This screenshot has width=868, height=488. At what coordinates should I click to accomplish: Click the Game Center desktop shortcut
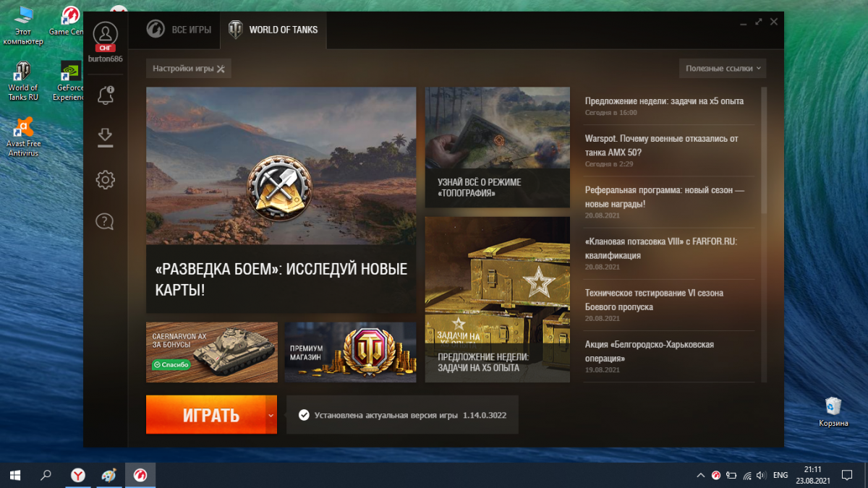[x=69, y=21]
